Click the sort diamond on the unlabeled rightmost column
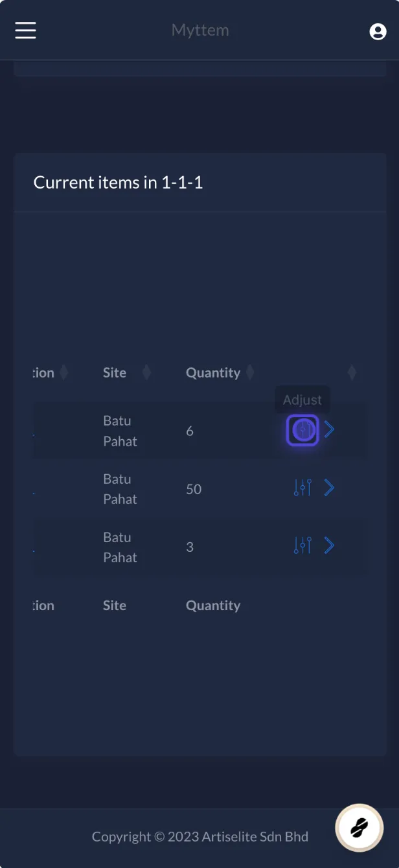The image size is (399, 868). click(352, 372)
